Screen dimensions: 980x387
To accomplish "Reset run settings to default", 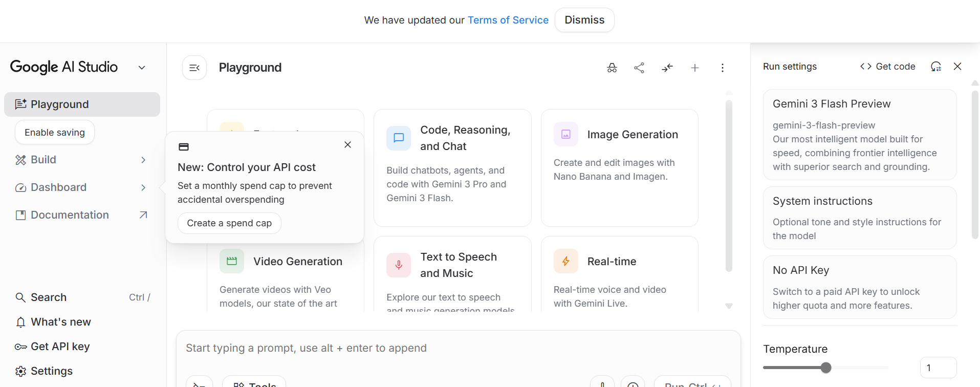I will point(936,67).
